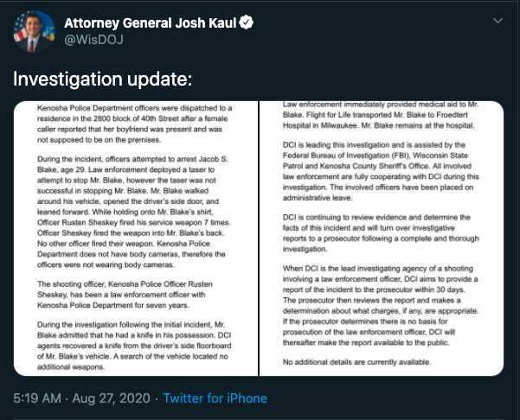520x420 pixels.
Task: Click the text about report within 30 days
Action: coord(381,305)
